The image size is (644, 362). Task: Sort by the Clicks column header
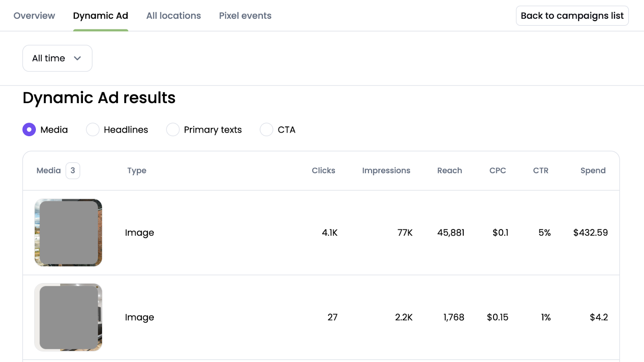[x=323, y=171]
